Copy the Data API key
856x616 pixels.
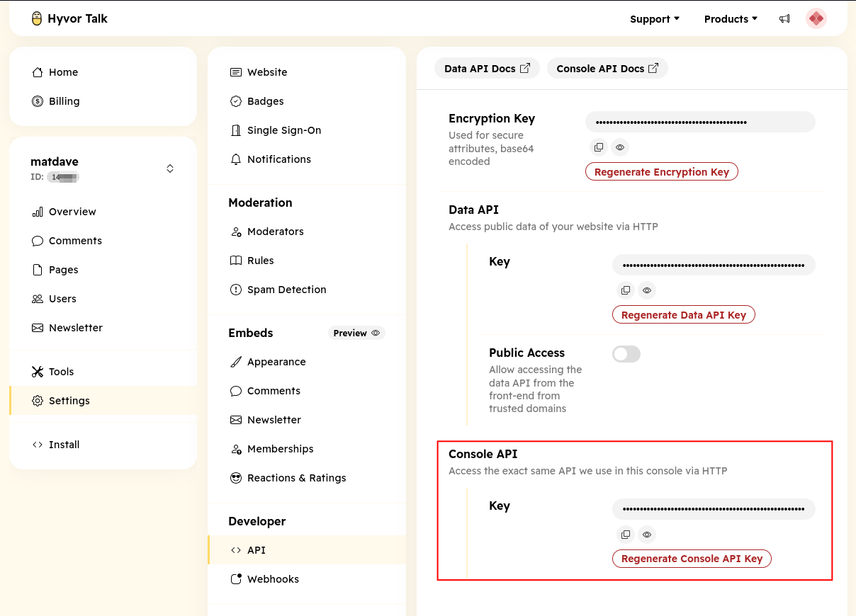(x=626, y=290)
